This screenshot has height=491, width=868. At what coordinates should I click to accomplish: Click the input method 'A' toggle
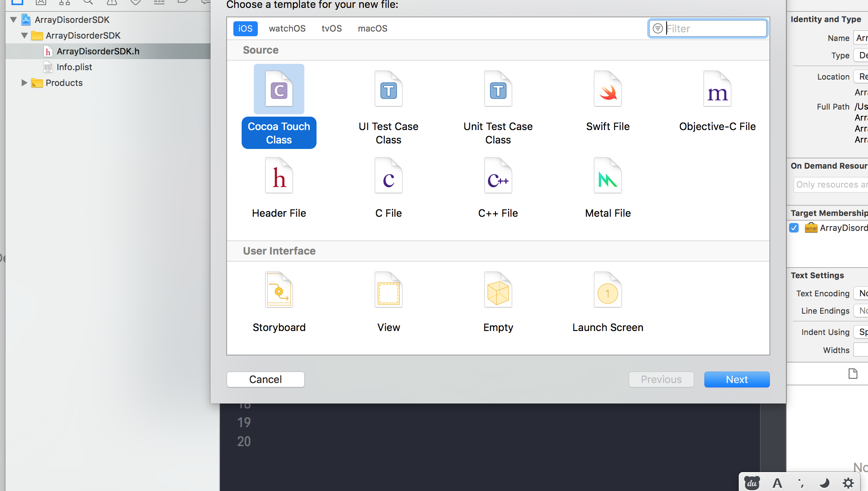pyautogui.click(x=777, y=483)
